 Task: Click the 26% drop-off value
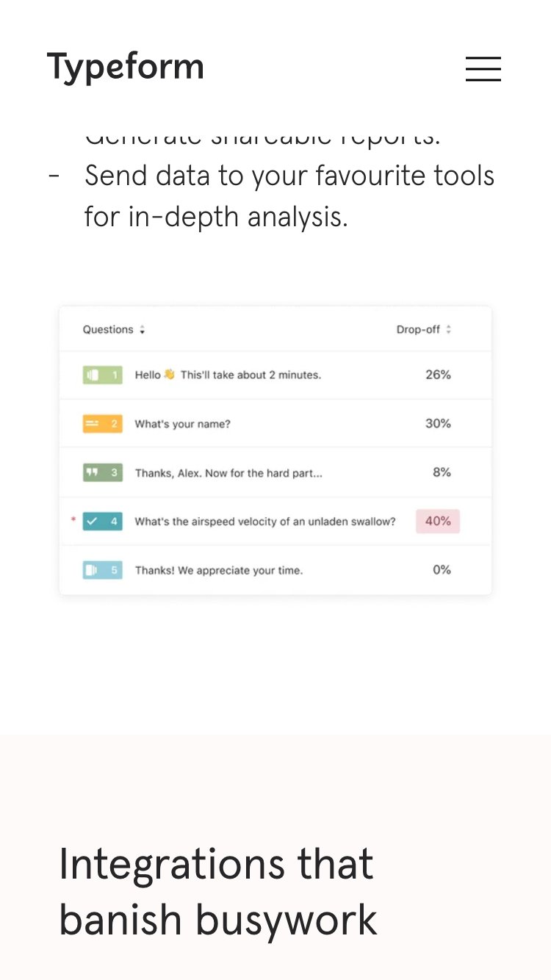tap(438, 375)
